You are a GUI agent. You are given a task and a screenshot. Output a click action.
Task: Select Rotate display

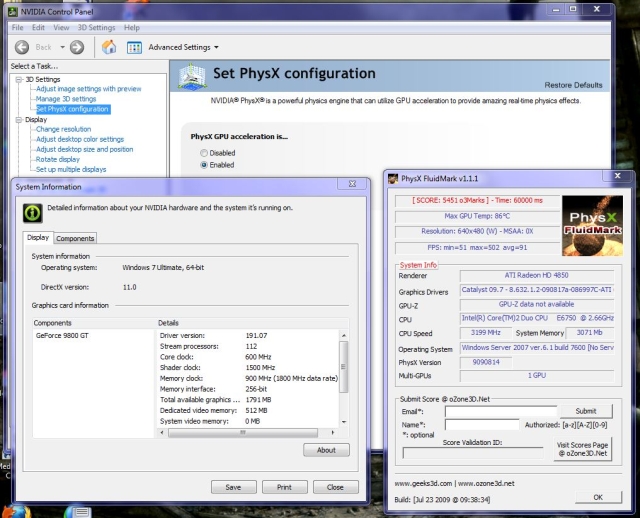[58, 160]
